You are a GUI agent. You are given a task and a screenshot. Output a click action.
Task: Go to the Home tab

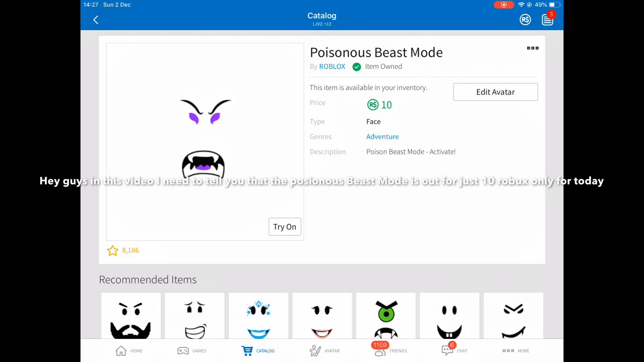point(129,350)
